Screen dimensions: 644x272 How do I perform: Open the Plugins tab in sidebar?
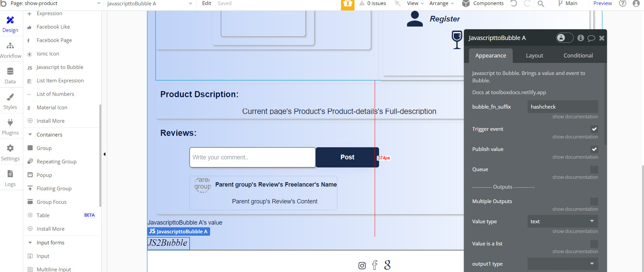[10, 127]
